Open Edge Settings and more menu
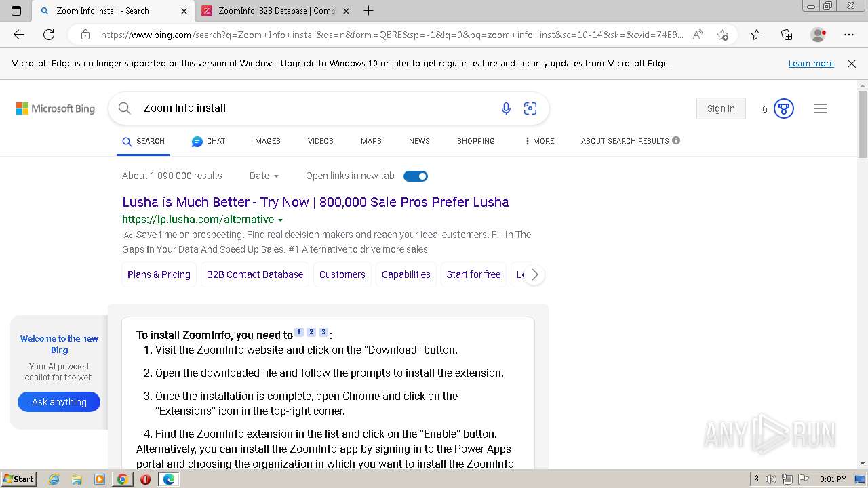Screen dimensions: 868x488 coord(849,35)
